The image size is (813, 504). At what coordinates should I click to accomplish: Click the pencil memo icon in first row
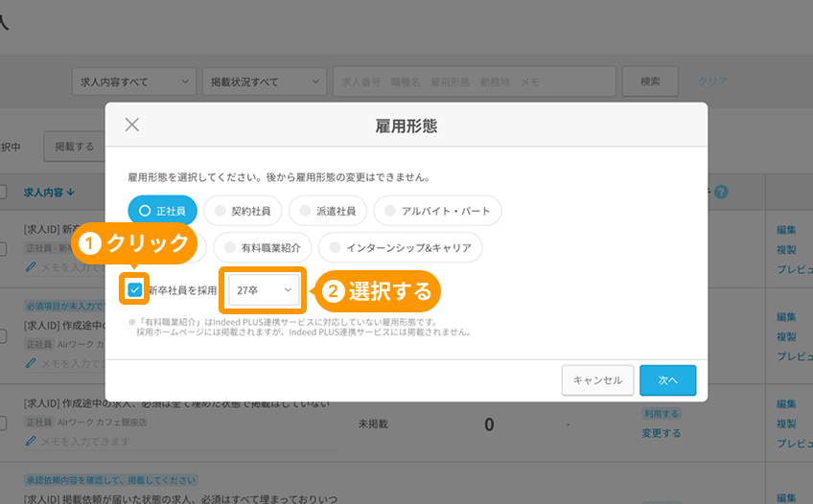pyautogui.click(x=31, y=266)
